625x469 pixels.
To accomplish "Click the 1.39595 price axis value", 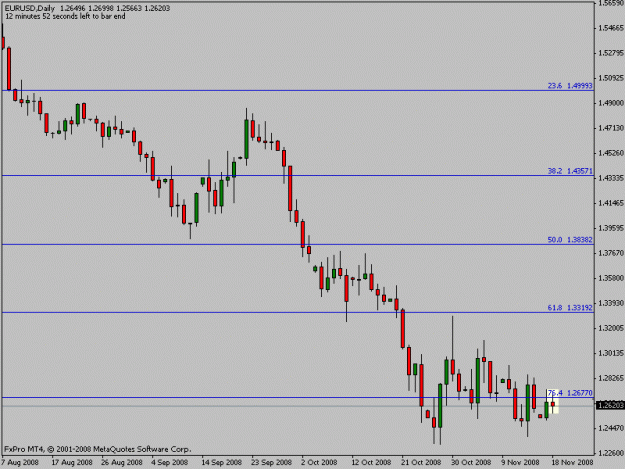I will point(611,228).
